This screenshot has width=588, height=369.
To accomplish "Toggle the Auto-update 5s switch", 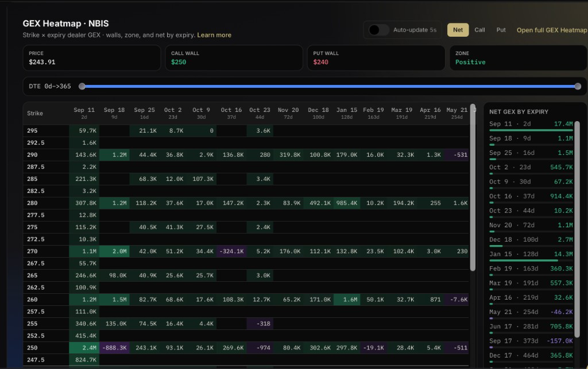I will click(378, 30).
